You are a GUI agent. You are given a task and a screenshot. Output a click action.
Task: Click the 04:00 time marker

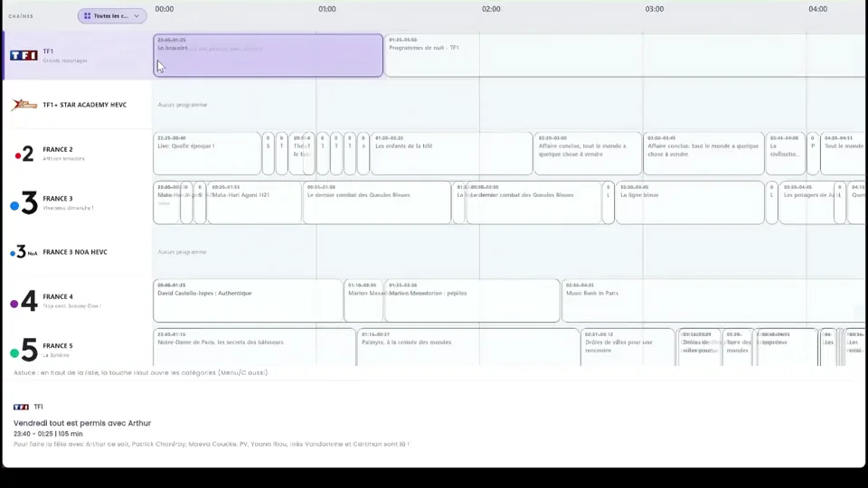point(817,9)
